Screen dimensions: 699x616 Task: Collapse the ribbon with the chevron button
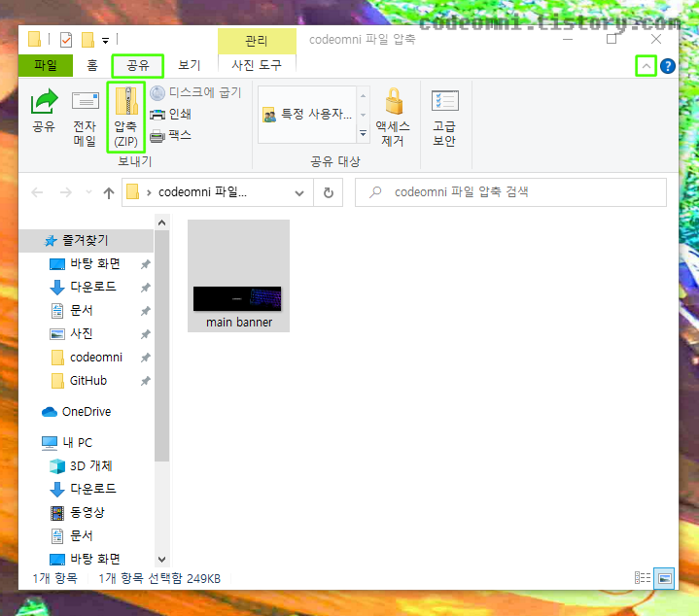(x=646, y=66)
